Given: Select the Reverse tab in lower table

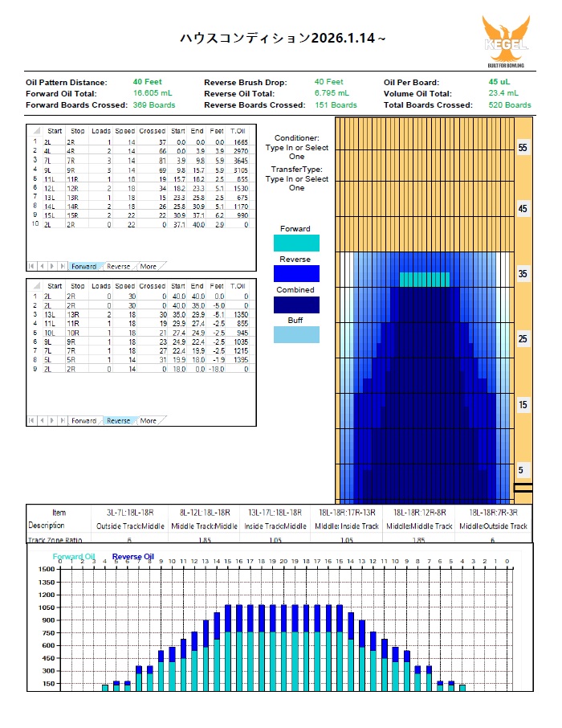Looking at the screenshot, I should (x=118, y=420).
